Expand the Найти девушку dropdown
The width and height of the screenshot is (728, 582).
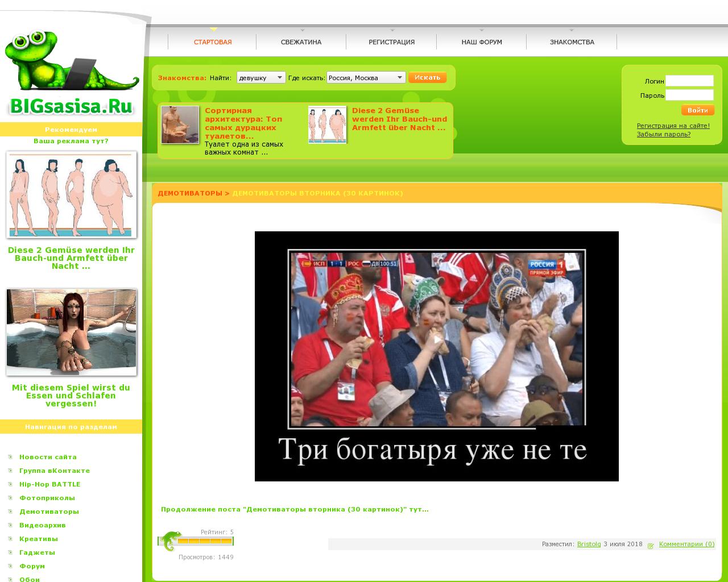point(261,78)
